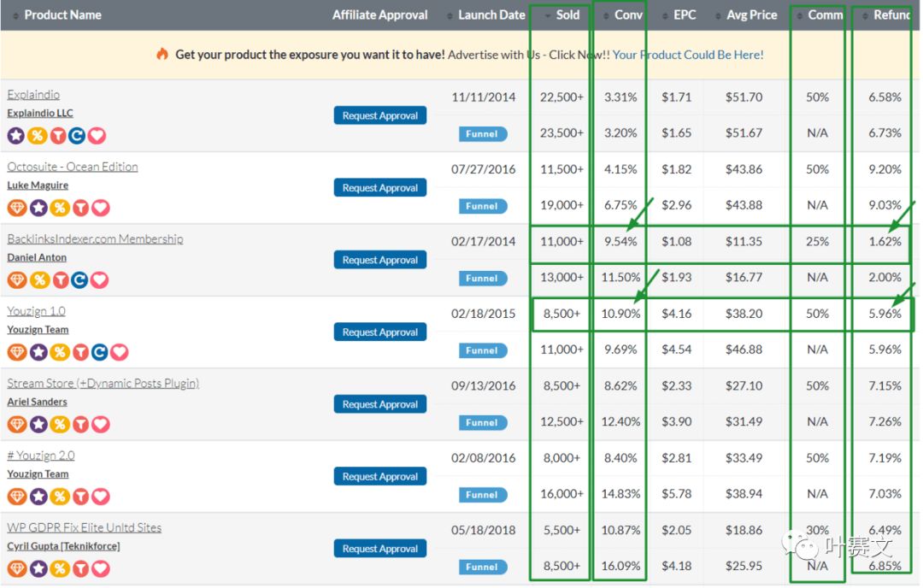Sort table by Comm column header
This screenshot has width=923, height=588.
(x=826, y=15)
